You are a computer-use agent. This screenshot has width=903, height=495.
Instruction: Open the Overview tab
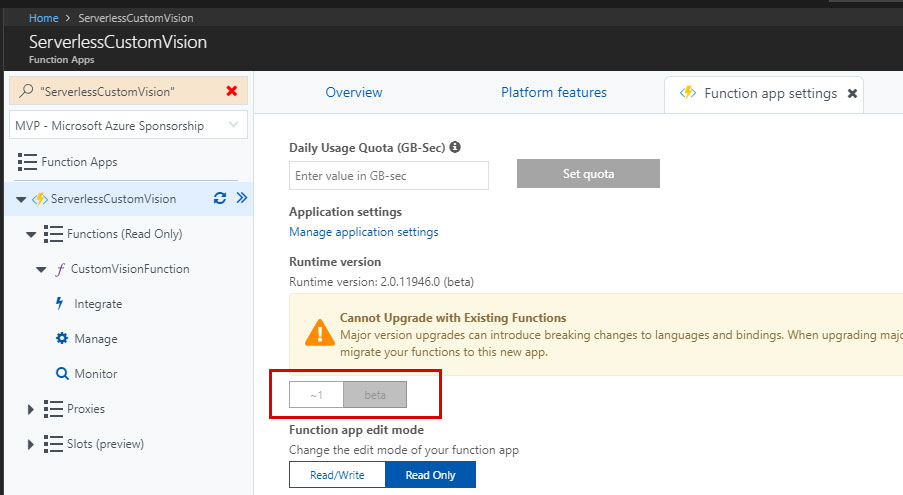click(x=354, y=92)
